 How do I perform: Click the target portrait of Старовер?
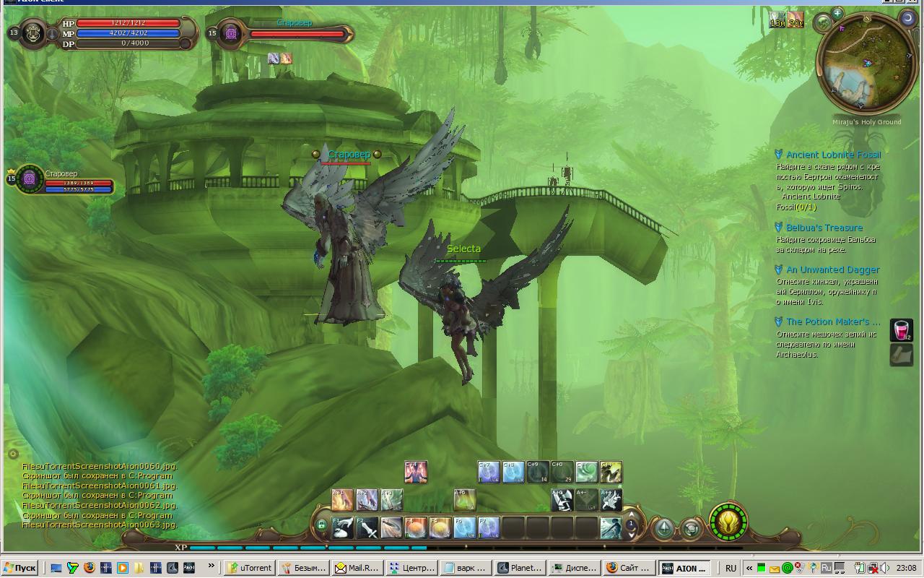[x=230, y=34]
